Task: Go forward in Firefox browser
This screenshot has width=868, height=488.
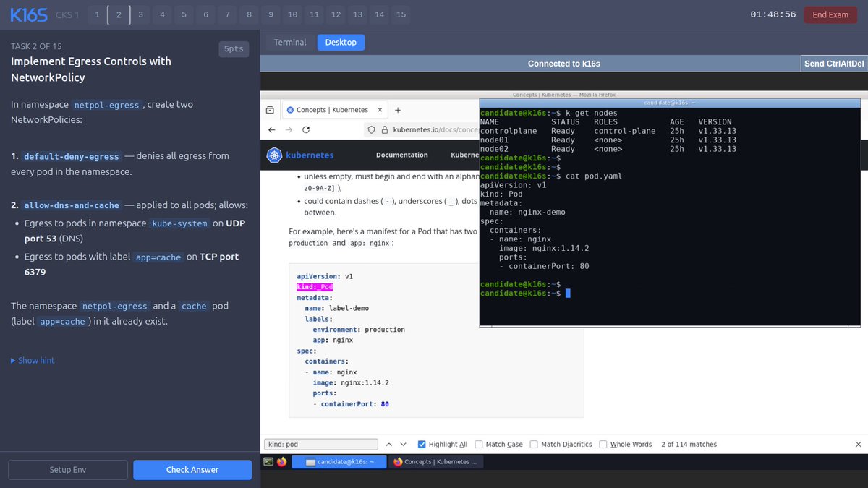Action: point(289,129)
